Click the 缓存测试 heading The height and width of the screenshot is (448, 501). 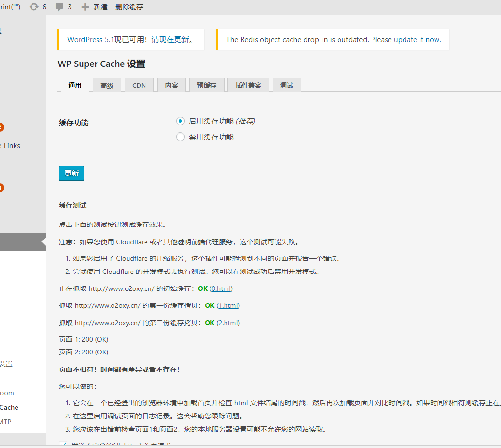[73, 205]
